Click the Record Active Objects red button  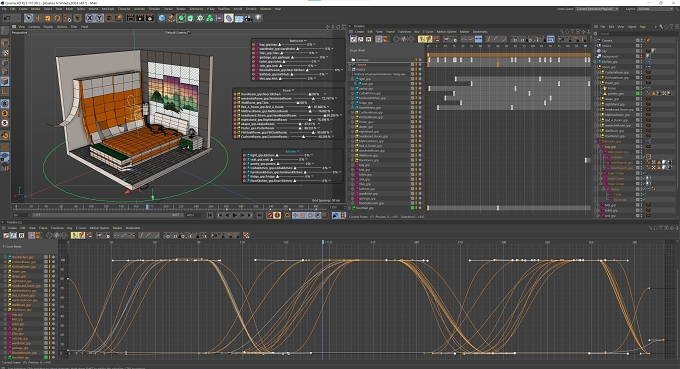point(270,215)
